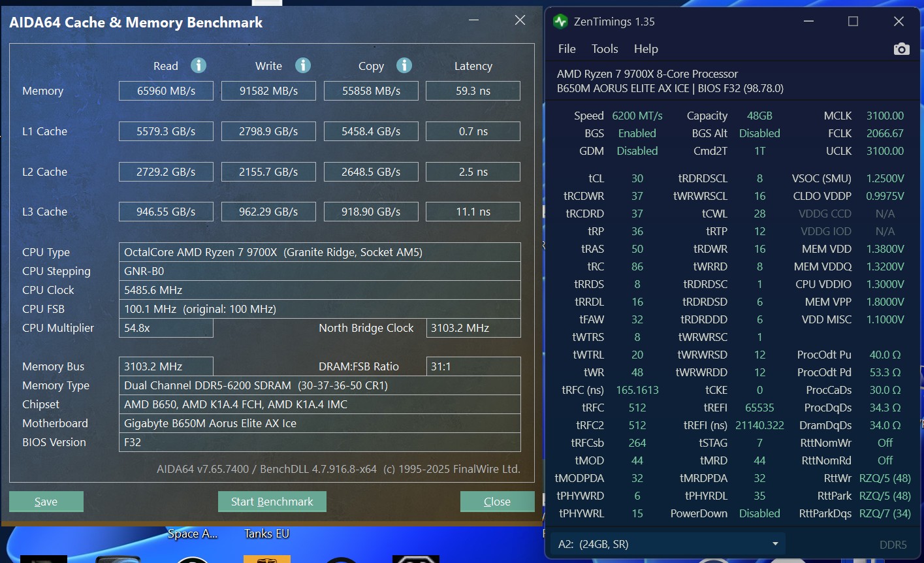The height and width of the screenshot is (563, 924).
Task: Select the Space A... desktop shortcut label
Action: click(x=193, y=534)
